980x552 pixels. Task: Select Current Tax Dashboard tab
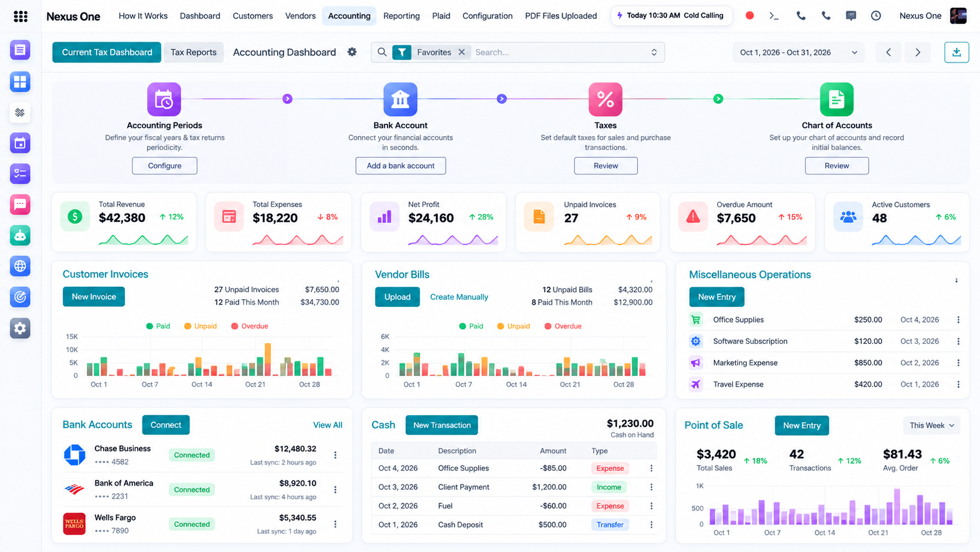[x=107, y=52]
